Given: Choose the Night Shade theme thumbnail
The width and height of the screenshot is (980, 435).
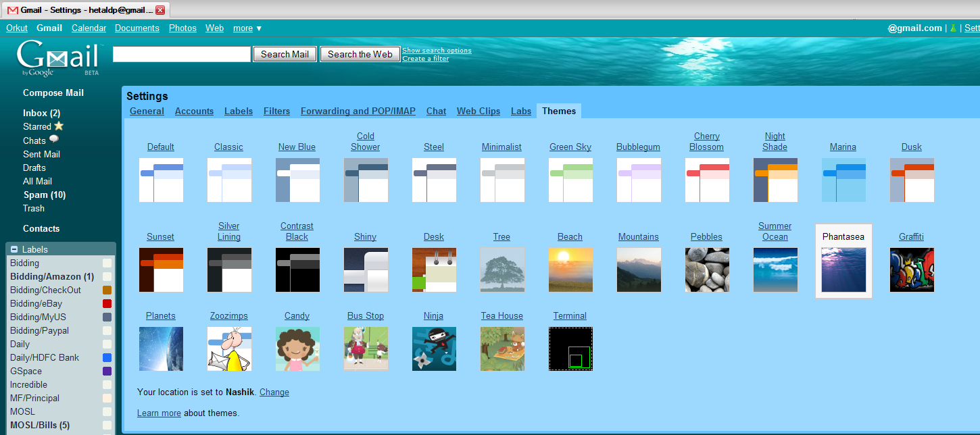Looking at the screenshot, I should click(x=775, y=180).
